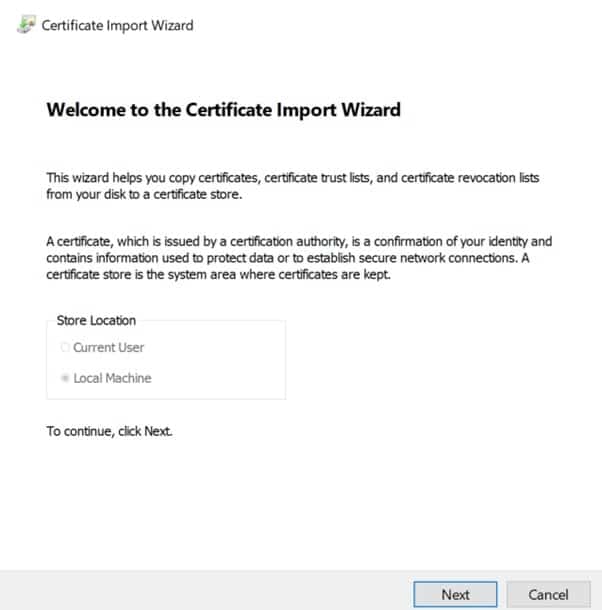The image size is (602, 610).
Task: Click the "Welcome to the Certificate Import Wizard" heading
Action: pos(223,110)
